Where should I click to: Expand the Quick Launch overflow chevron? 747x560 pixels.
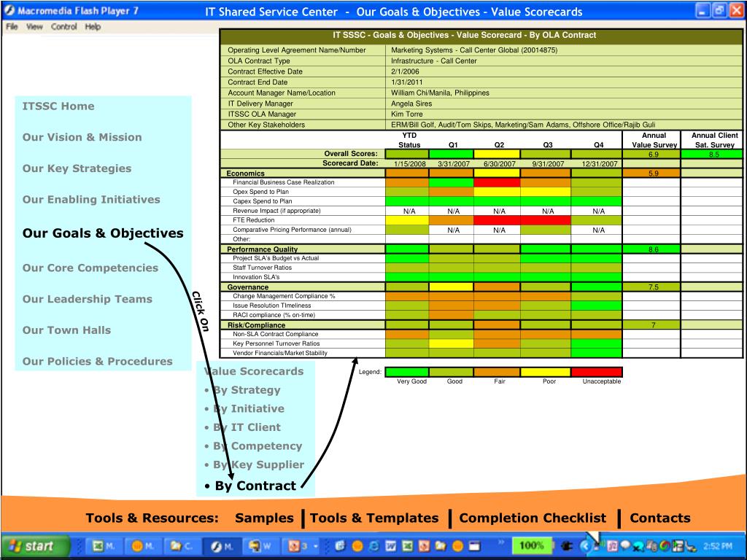click(501, 542)
